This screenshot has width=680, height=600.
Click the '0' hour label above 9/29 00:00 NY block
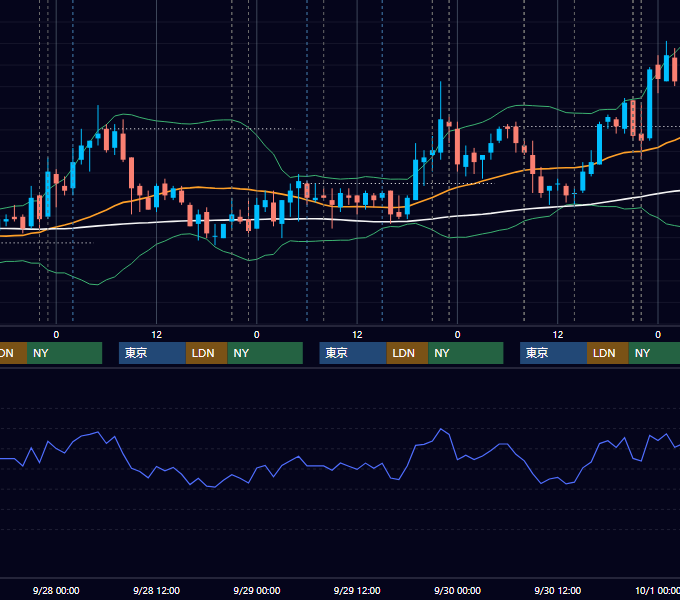257,335
